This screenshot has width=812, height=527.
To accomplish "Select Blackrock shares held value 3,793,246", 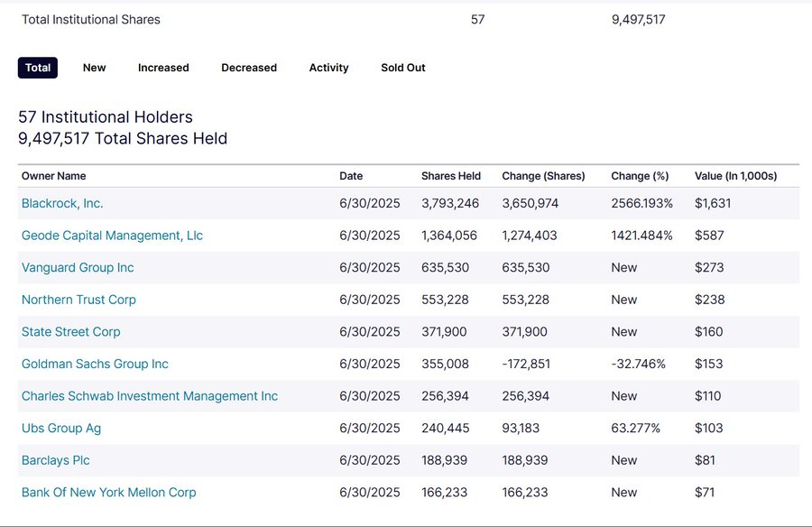I will pos(450,203).
